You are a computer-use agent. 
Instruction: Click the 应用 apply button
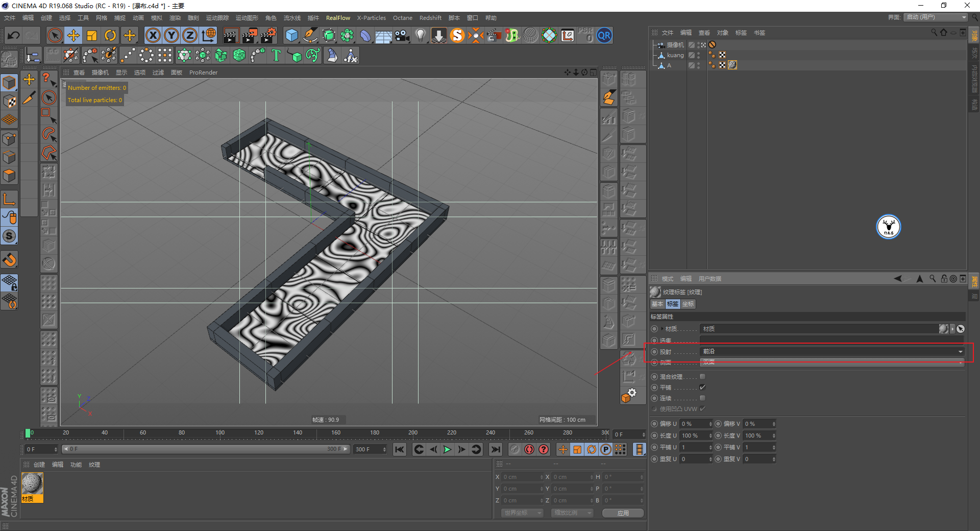pos(623,513)
